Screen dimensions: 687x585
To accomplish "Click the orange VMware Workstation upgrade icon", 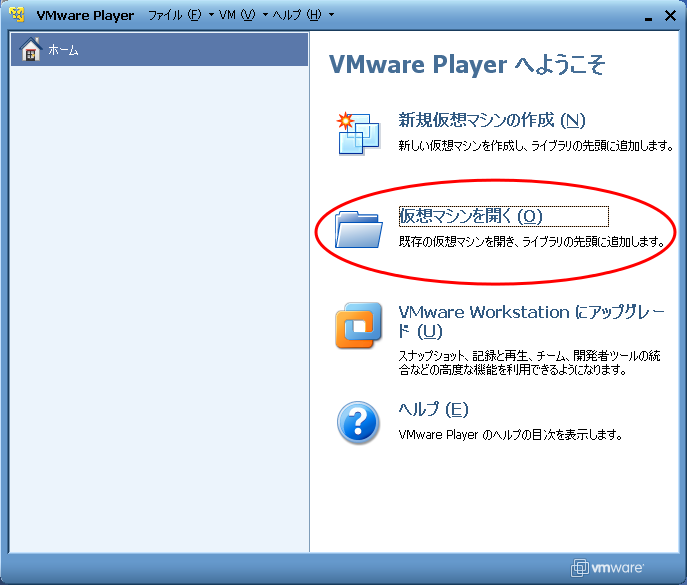I will coord(358,325).
